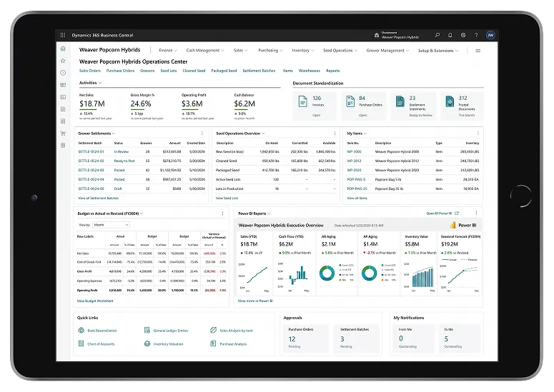Viewport: 554px width, 392px height.
Task: Click the Inventory Value bar chart
Action: (x=422, y=277)
